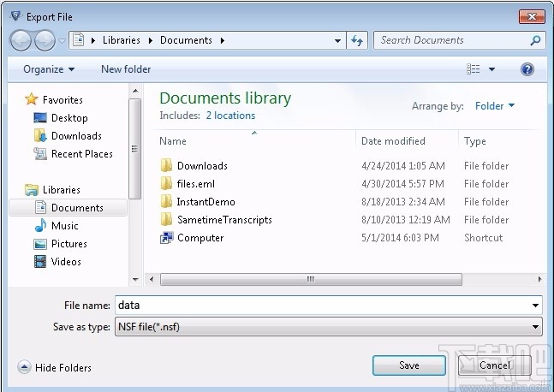This screenshot has height=392, width=554.
Task: Click the file list horizontal scrollbar thumb
Action: pos(311,279)
